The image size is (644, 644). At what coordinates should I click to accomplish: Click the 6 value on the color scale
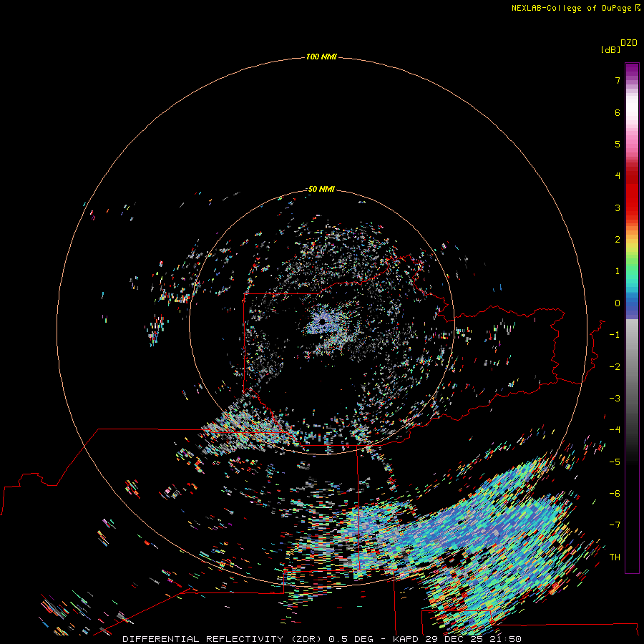click(618, 112)
